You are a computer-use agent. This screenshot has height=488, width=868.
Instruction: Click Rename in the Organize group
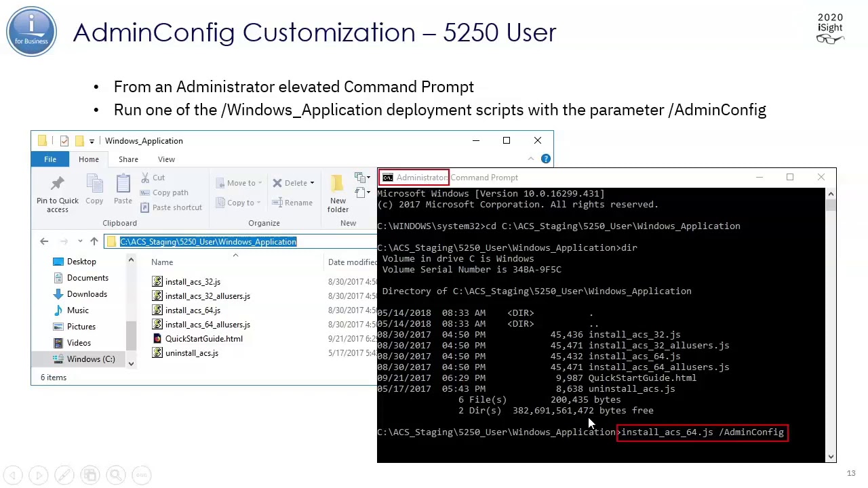click(292, 203)
